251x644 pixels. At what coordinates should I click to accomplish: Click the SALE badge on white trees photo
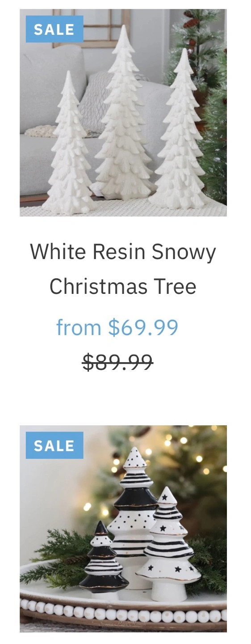[54, 29]
